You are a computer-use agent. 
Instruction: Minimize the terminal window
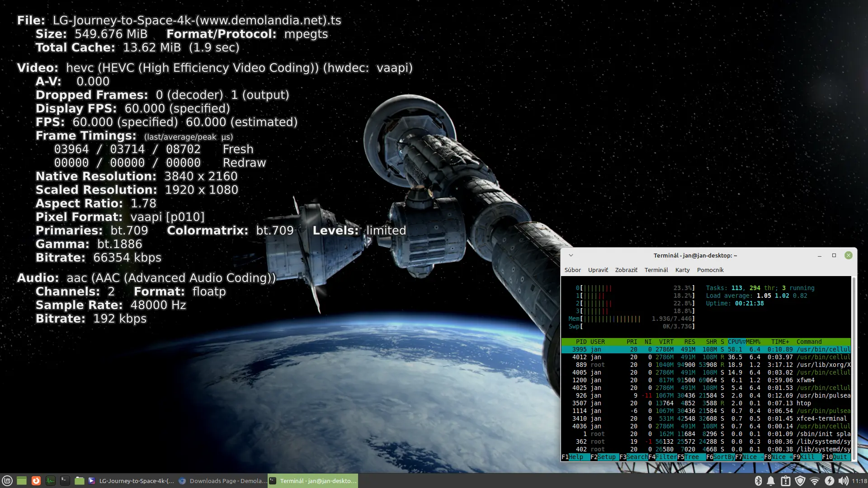pyautogui.click(x=819, y=255)
